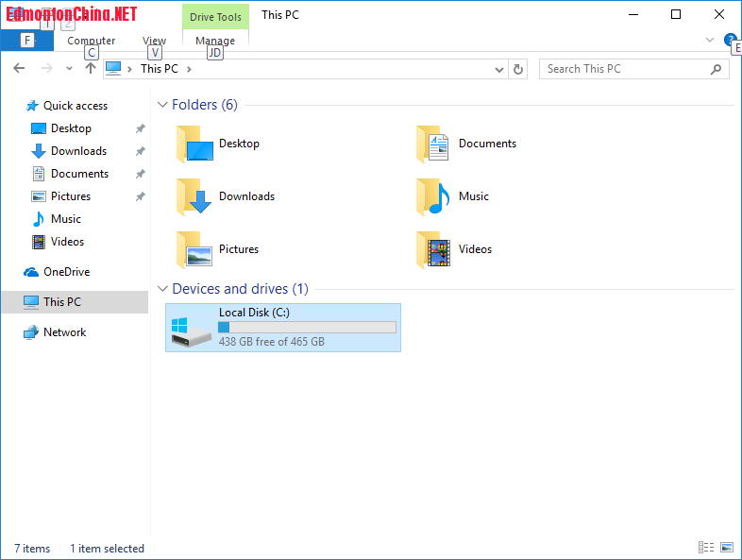
Task: Open the address bar history dropdown
Action: [500, 69]
